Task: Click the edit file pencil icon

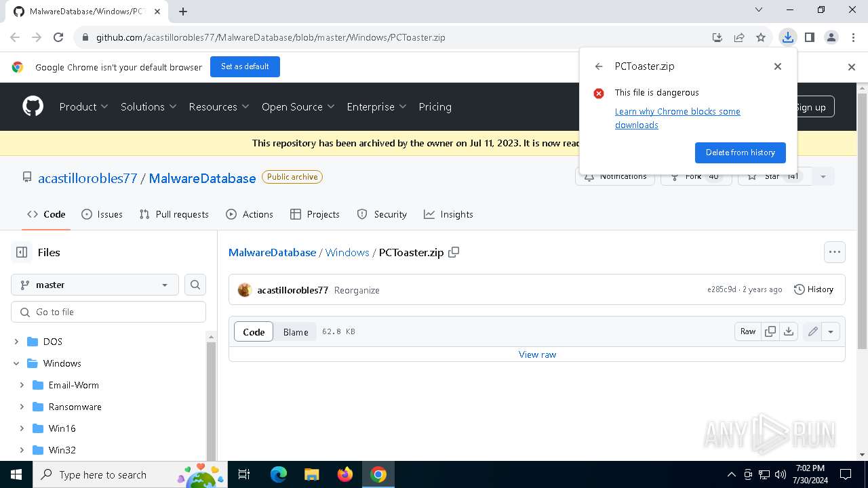Action: tap(812, 331)
